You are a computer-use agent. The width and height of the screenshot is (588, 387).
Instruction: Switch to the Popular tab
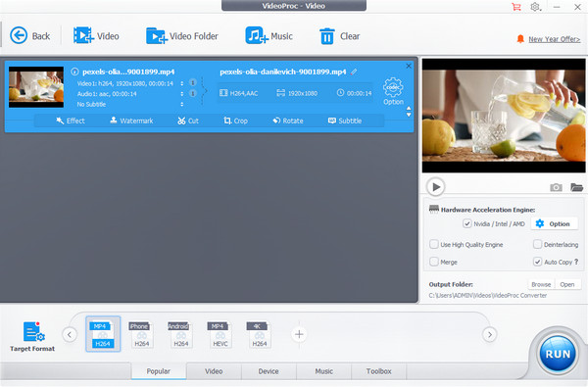coord(158,371)
